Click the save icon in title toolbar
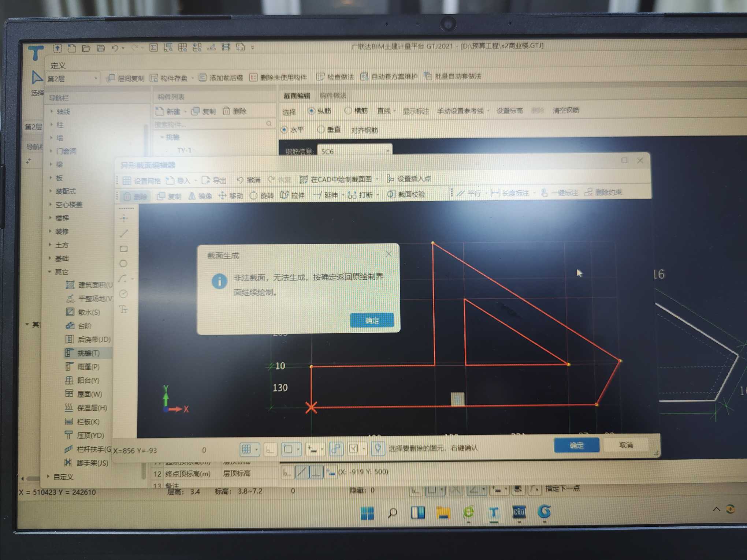This screenshot has width=747, height=560. point(101,48)
